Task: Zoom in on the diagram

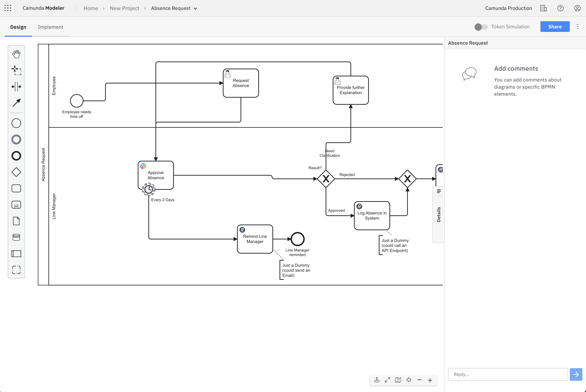Action: pyautogui.click(x=430, y=380)
